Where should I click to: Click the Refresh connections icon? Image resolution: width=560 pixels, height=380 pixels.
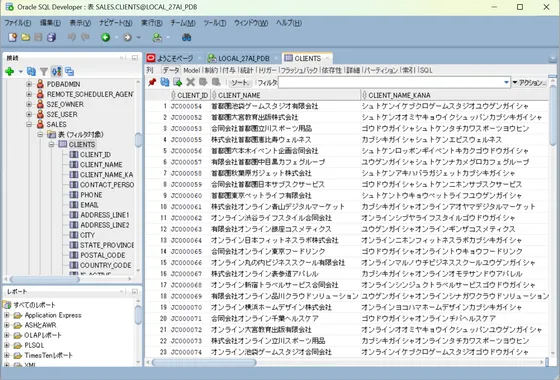pos(31,71)
